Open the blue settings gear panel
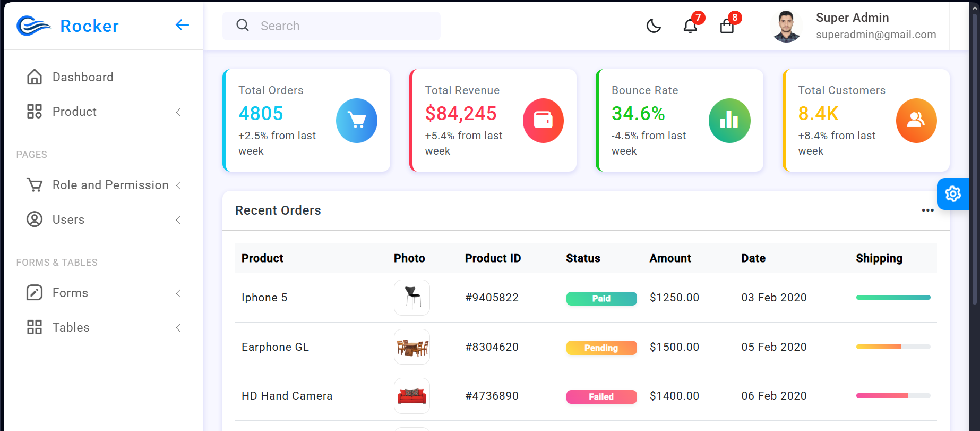The image size is (980, 431). pos(952,194)
